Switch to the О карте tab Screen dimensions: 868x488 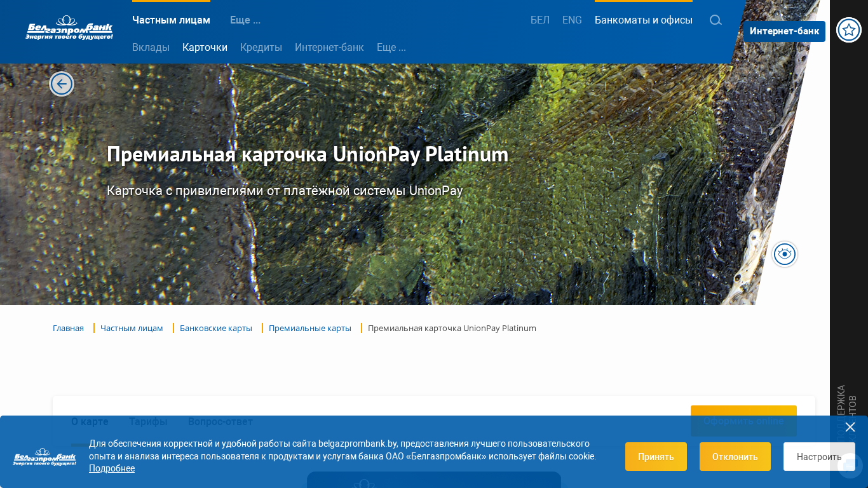(x=90, y=421)
